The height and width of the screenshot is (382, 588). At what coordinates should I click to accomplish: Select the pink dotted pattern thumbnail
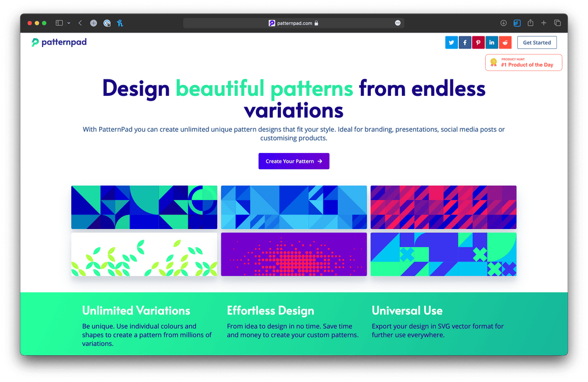(294, 254)
